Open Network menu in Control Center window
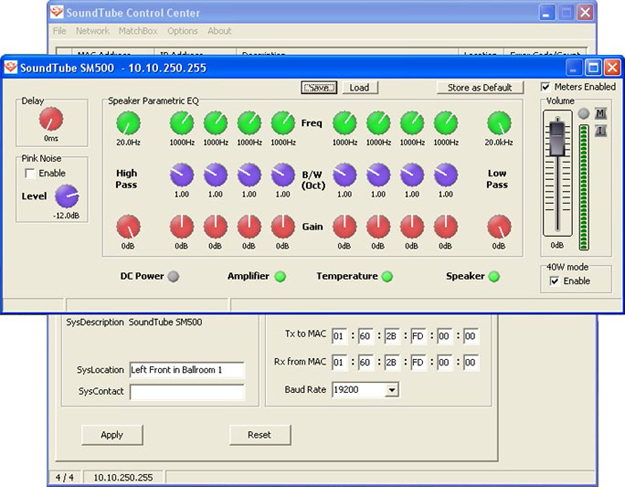Screen dimensions: 625x487 pyautogui.click(x=92, y=31)
